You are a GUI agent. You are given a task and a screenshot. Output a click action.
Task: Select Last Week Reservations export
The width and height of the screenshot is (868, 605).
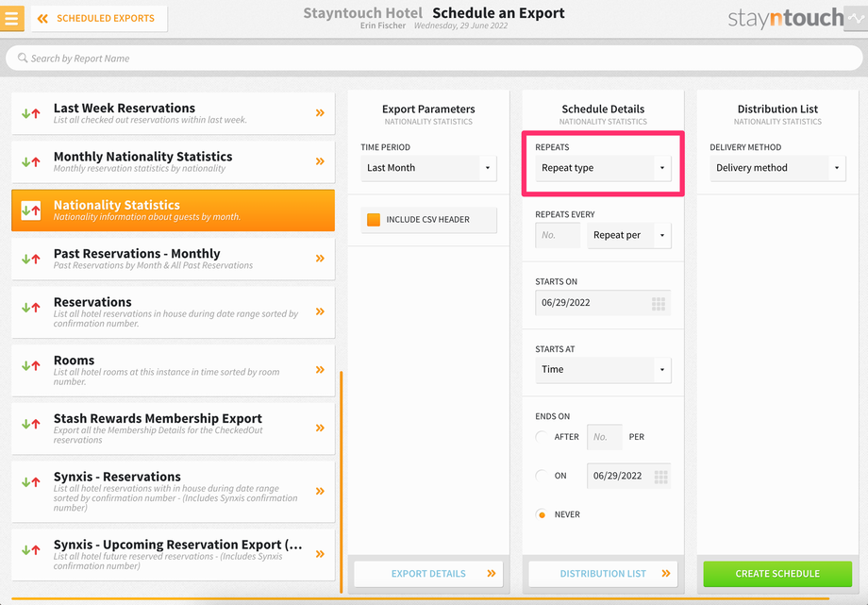[x=174, y=113]
